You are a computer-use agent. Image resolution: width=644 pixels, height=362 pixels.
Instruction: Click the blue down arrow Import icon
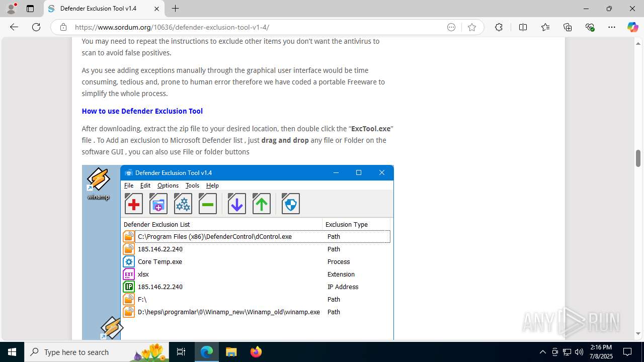(236, 204)
